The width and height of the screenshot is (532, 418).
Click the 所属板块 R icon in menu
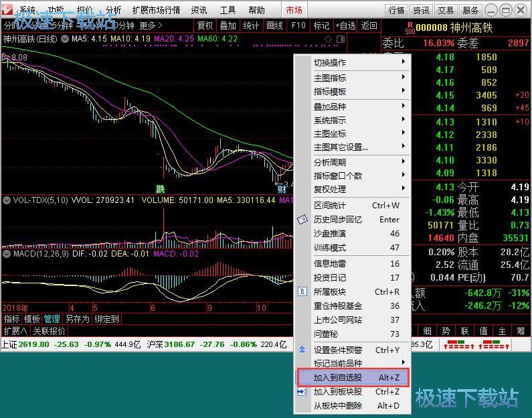[302, 292]
